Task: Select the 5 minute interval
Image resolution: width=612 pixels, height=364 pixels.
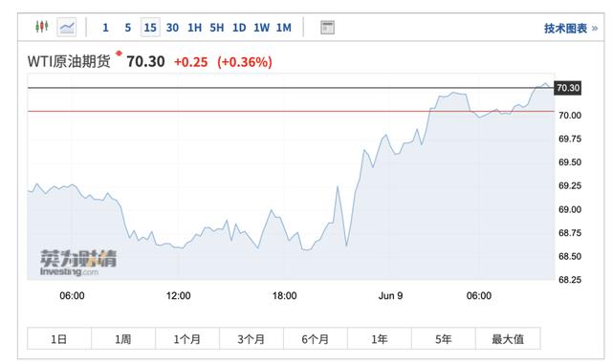Action: (x=127, y=28)
